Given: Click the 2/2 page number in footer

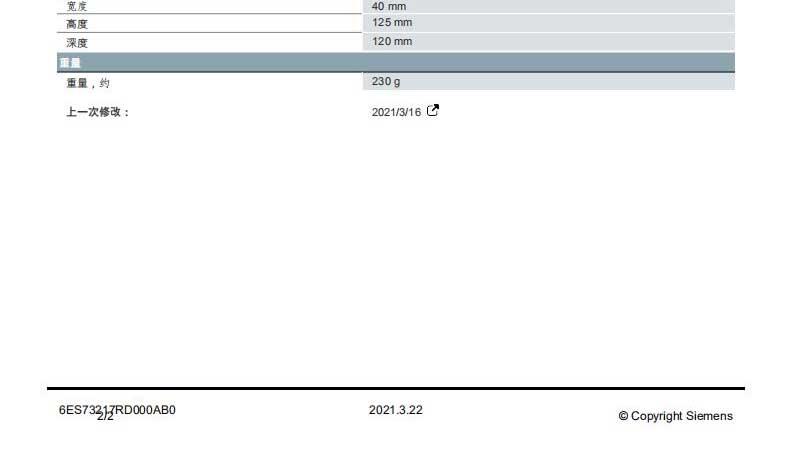Looking at the screenshot, I should [105, 417].
